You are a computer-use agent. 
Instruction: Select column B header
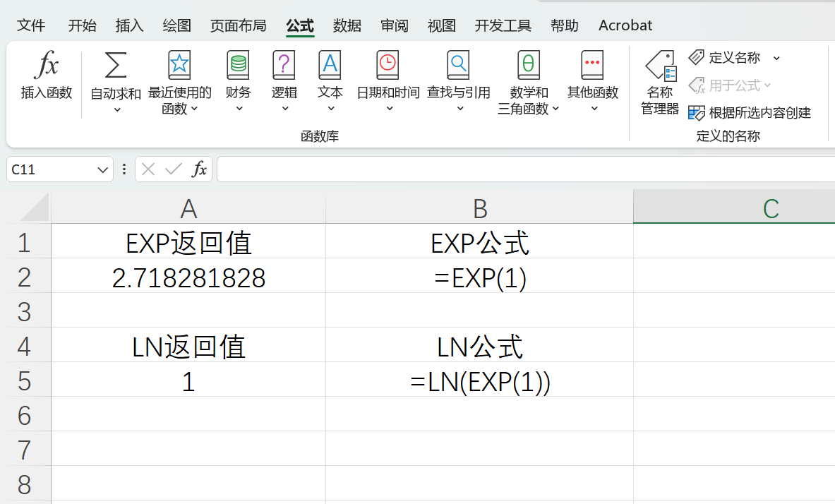click(479, 208)
